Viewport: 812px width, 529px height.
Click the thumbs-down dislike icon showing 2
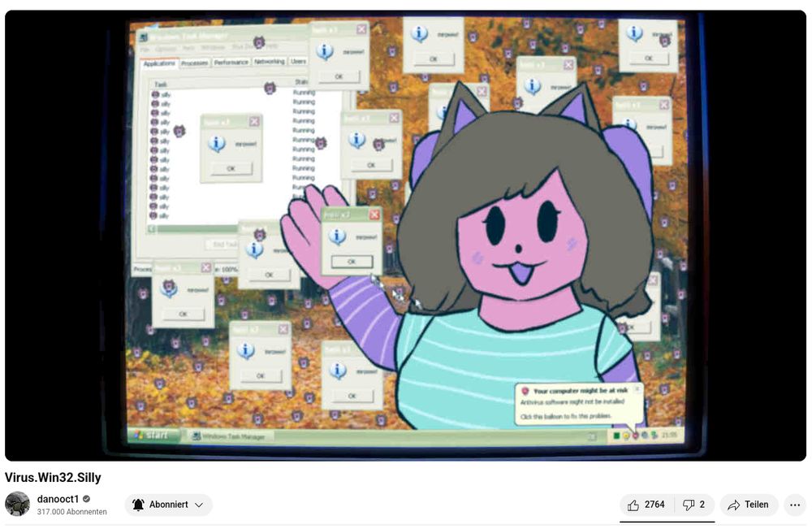689,505
